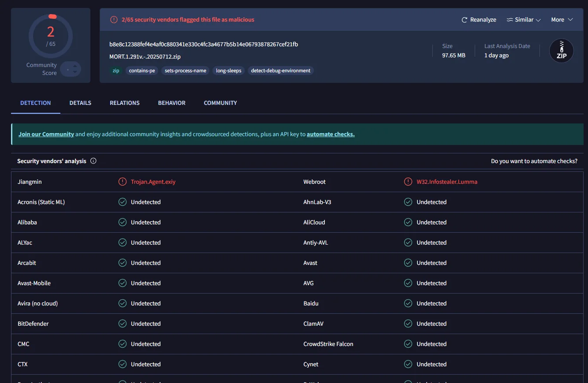This screenshot has height=383, width=588.
Task: Click Do you want to automate checks?
Action: pyautogui.click(x=534, y=161)
